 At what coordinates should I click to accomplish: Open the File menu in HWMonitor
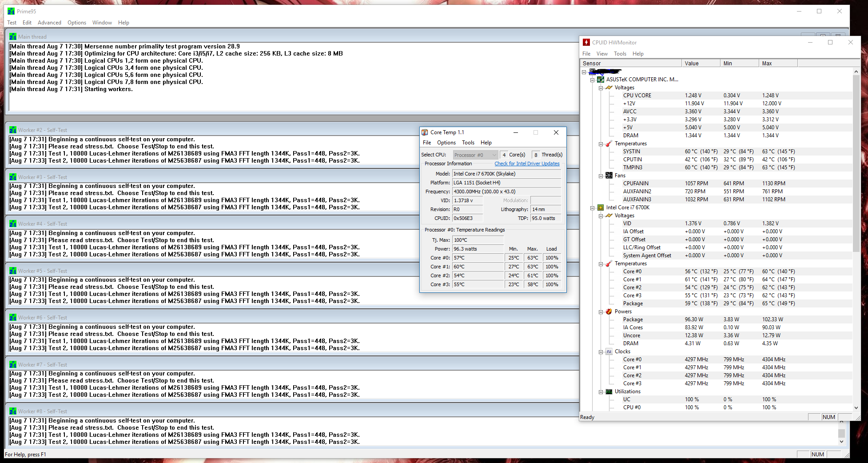pyautogui.click(x=586, y=54)
